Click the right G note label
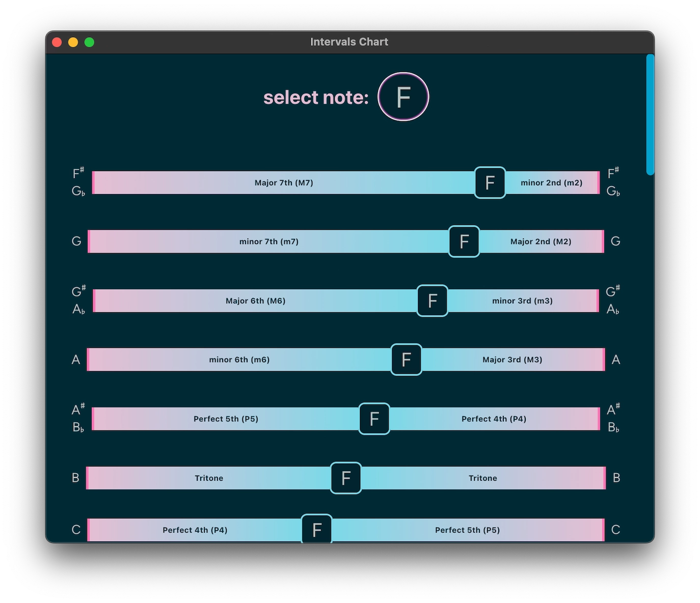The image size is (700, 603). click(x=615, y=241)
